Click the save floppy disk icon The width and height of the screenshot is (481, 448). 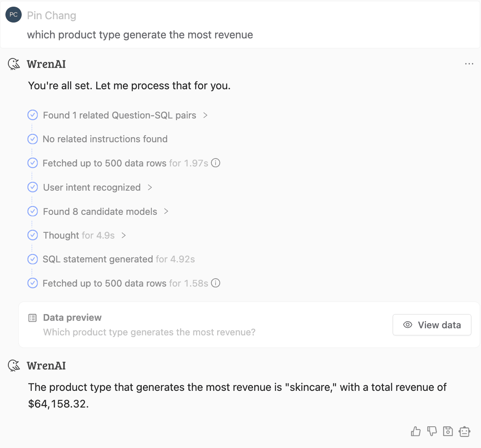point(448,431)
